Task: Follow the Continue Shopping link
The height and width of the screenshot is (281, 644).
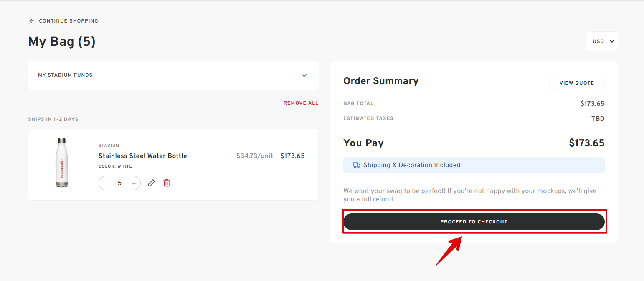Action: (68, 21)
